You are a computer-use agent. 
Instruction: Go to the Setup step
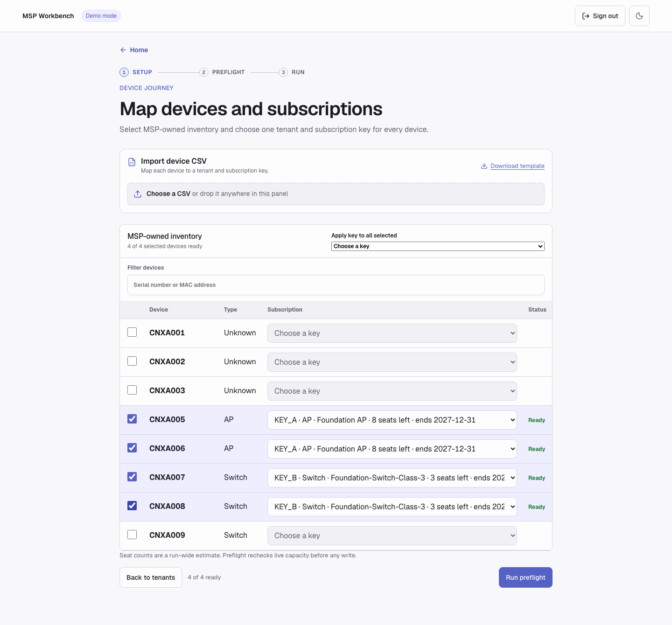[136, 72]
